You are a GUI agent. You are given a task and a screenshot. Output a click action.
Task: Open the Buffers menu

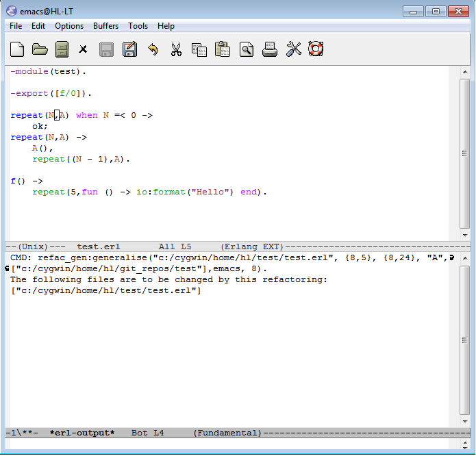[x=105, y=26]
